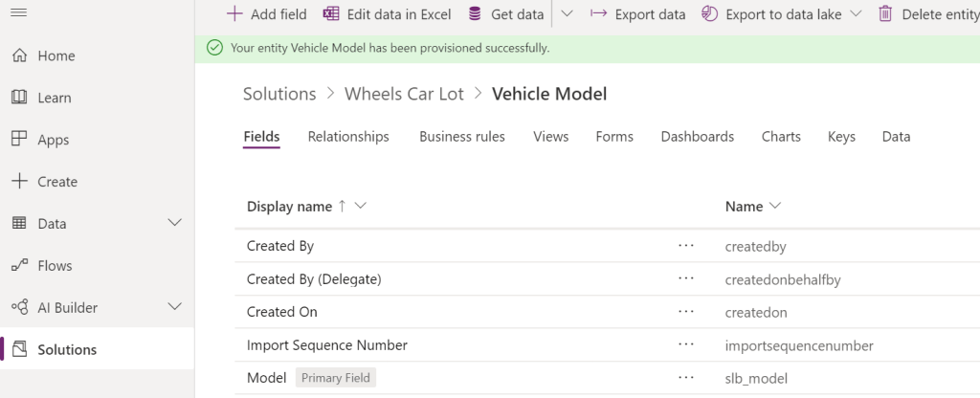This screenshot has width=980, height=398.
Task: Click the hamburger menu icon
Action: click(19, 12)
